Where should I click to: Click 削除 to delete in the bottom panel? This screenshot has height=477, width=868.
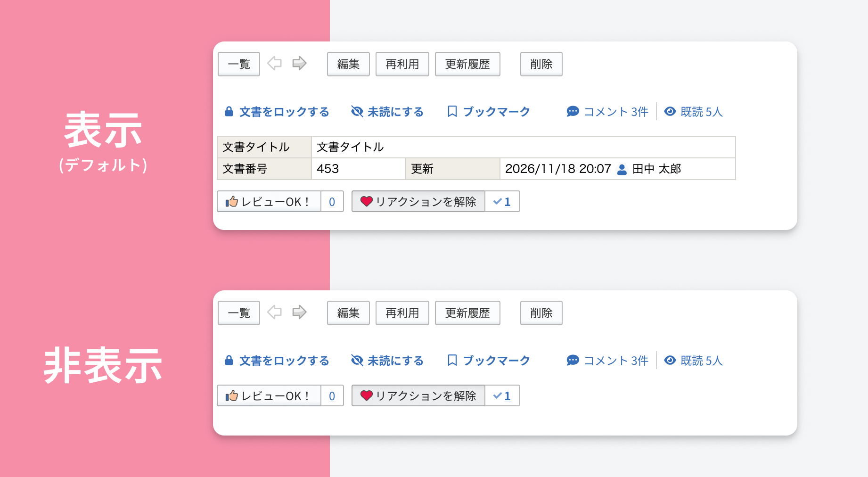point(541,313)
